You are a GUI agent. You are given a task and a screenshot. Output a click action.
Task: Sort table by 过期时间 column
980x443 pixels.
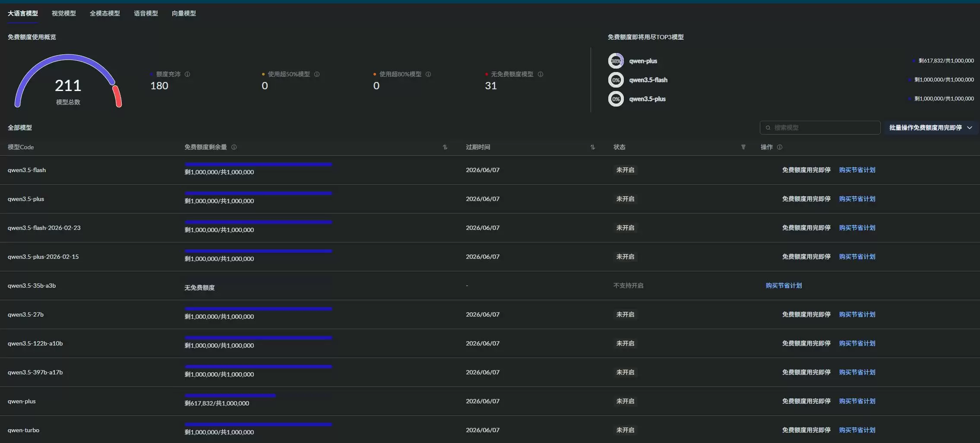pyautogui.click(x=593, y=147)
